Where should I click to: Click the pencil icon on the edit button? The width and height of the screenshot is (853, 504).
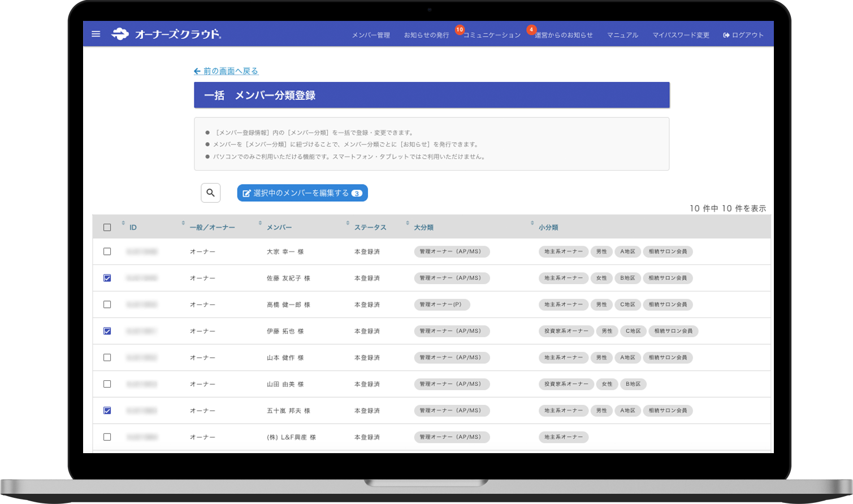(246, 193)
